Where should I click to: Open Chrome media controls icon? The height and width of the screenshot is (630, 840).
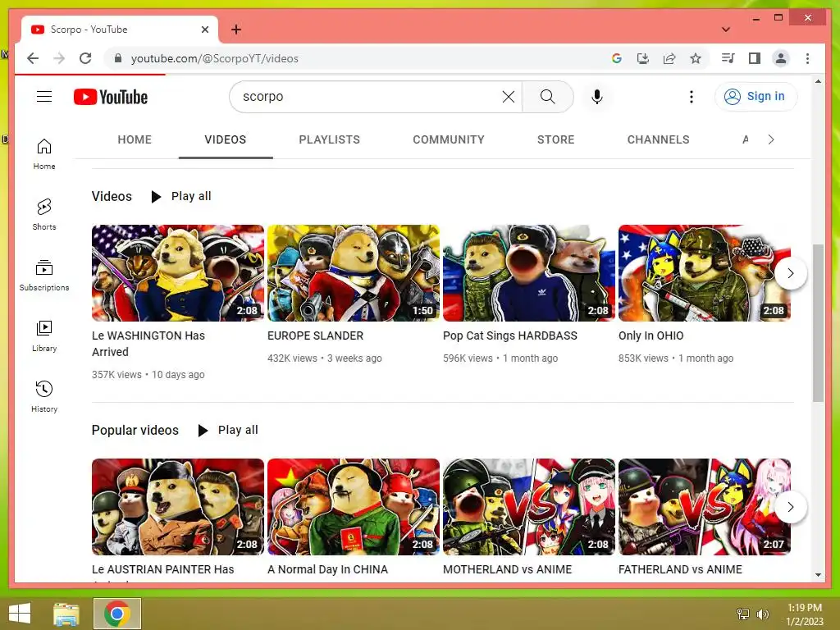(x=728, y=58)
